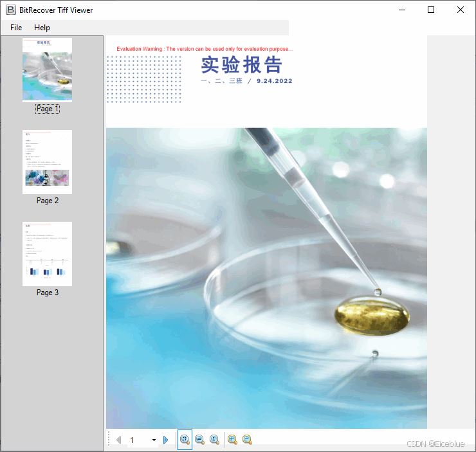Click the 'Page 3' label

48,293
